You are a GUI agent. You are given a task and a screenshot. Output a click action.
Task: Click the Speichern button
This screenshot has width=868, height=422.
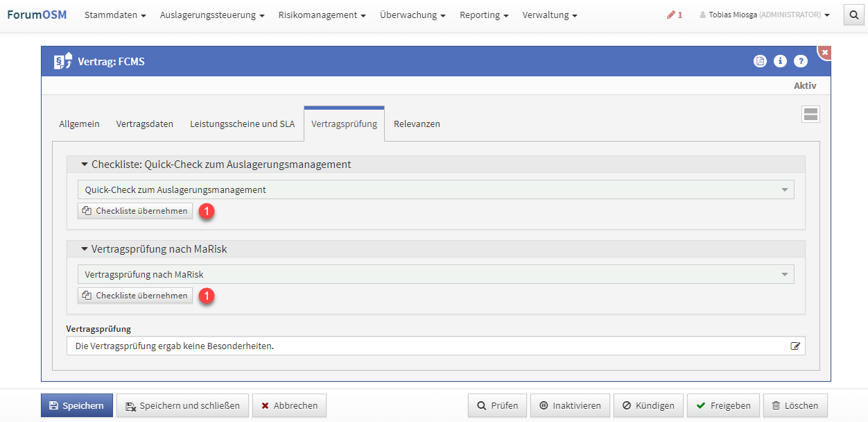point(76,405)
